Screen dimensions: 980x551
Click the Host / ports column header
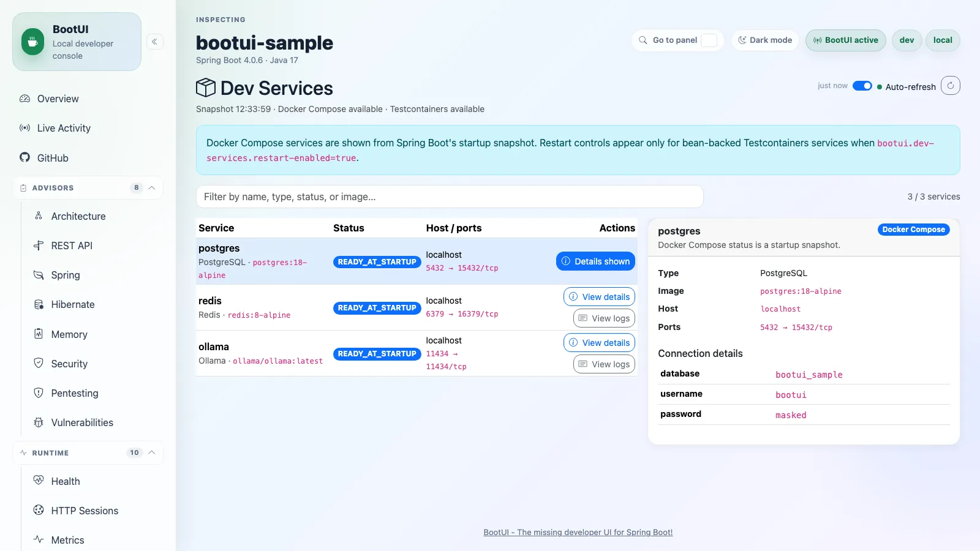(x=454, y=228)
